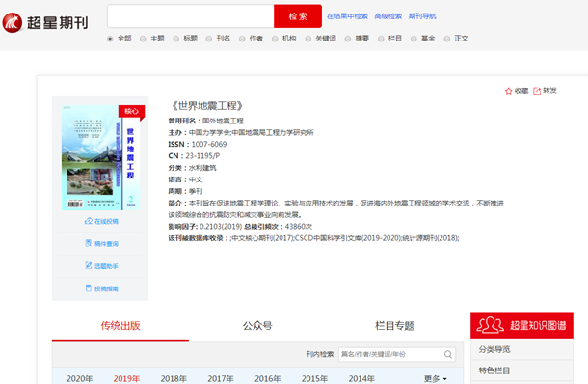Click the 周期 value 季刊
The height and width of the screenshot is (384, 588).
(196, 191)
